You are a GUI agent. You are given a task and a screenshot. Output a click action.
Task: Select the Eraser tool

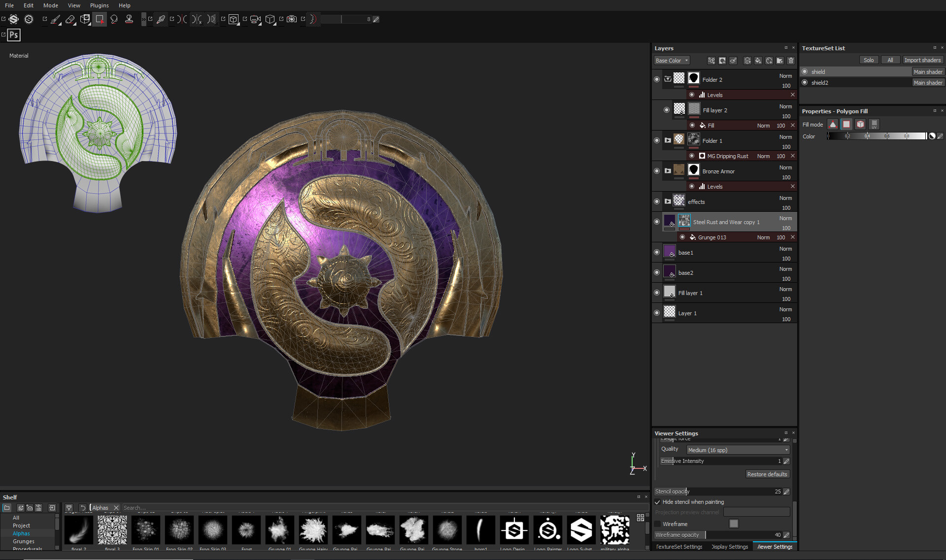70,19
